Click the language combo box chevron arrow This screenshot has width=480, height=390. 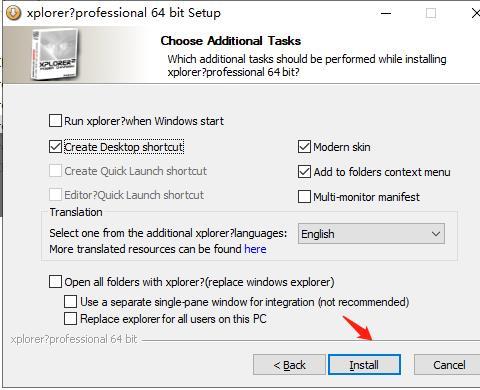436,234
